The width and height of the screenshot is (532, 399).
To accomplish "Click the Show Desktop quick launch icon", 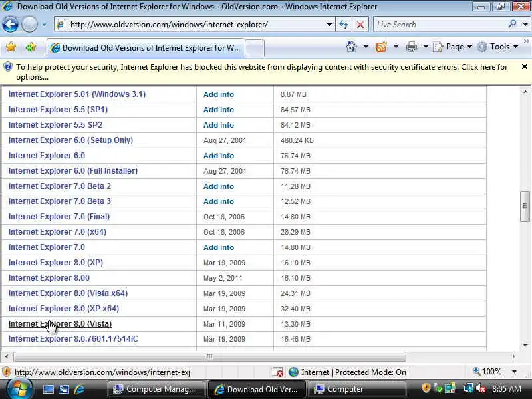I will tap(48, 389).
